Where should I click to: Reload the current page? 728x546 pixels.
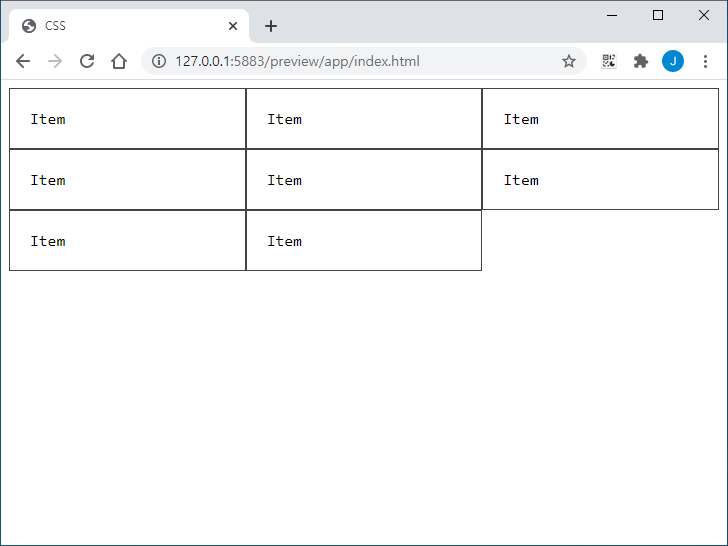click(x=87, y=61)
